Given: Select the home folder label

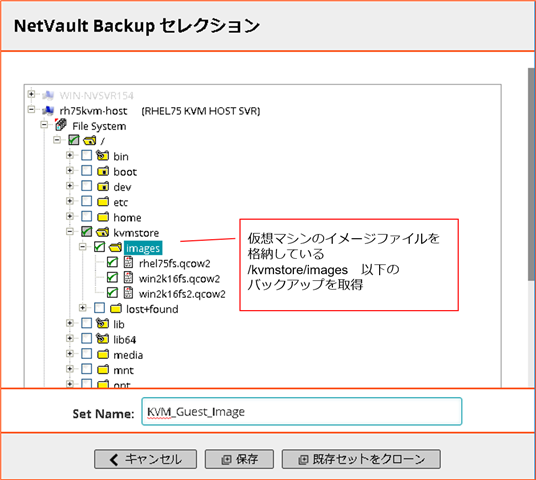Looking at the screenshot, I should point(127,217).
